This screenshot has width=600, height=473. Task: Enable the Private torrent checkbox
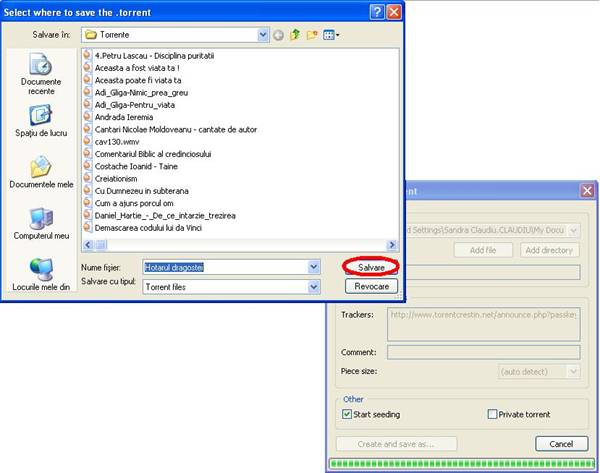(492, 414)
